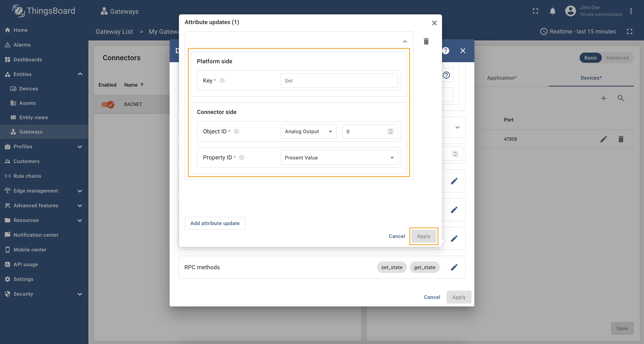Click Property ID info icon

point(241,157)
